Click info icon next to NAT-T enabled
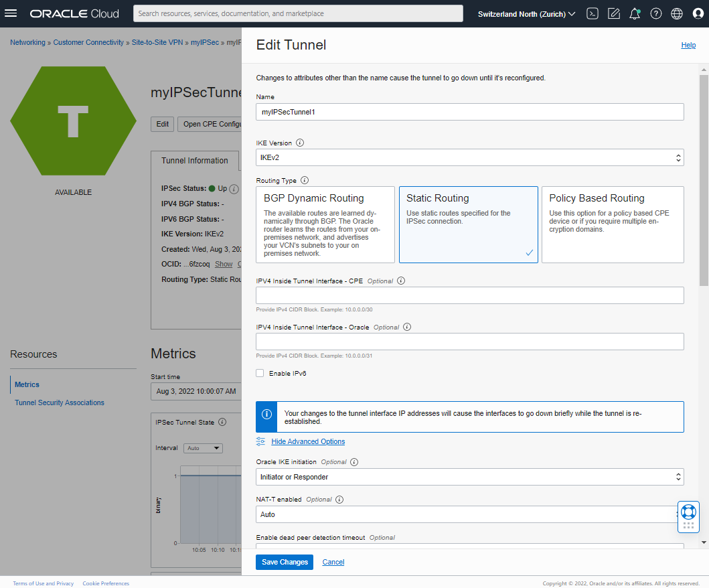Screen dimensions: 709x588 [339, 499]
